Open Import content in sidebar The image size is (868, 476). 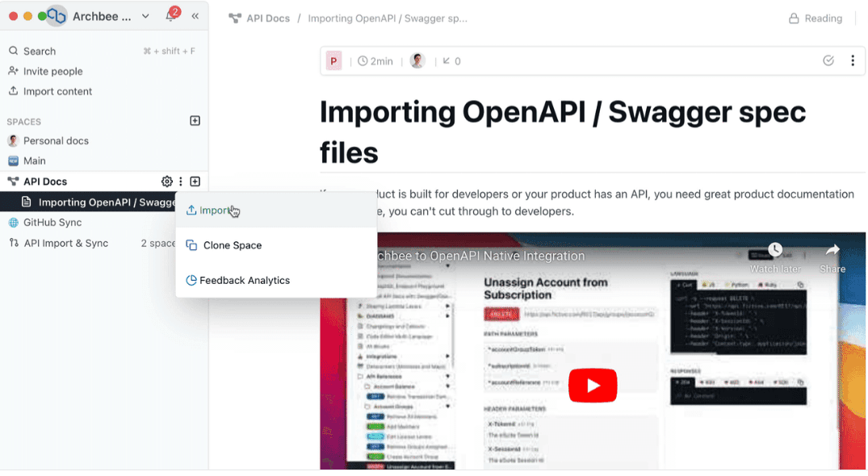57,91
